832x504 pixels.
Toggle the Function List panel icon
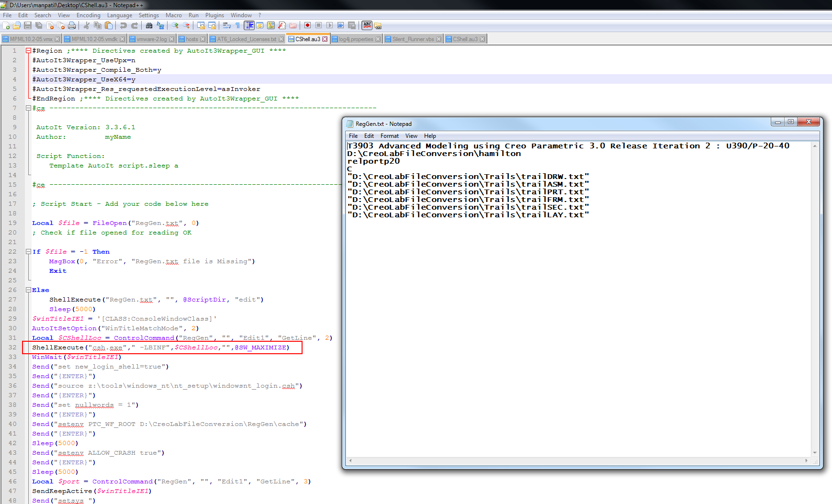[282, 25]
